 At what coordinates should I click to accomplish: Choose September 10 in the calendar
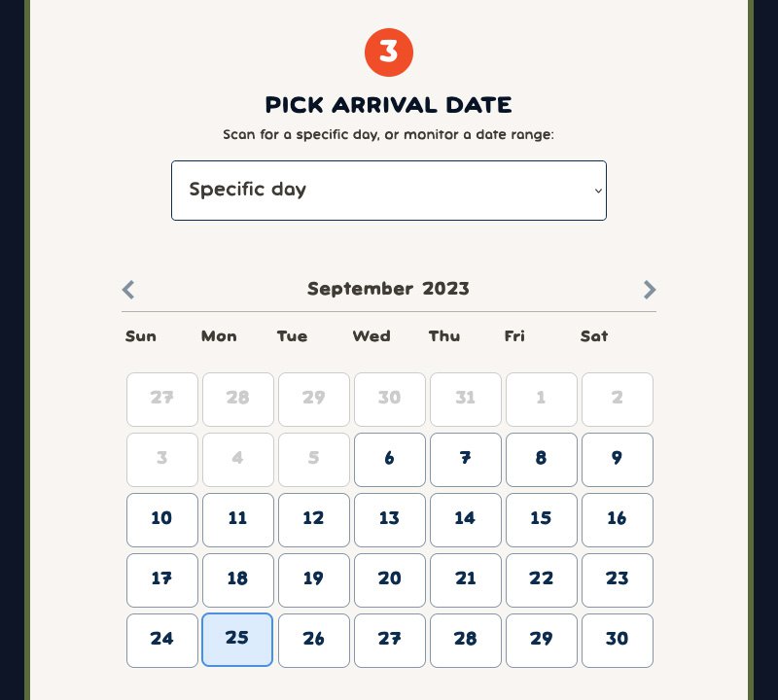point(162,520)
